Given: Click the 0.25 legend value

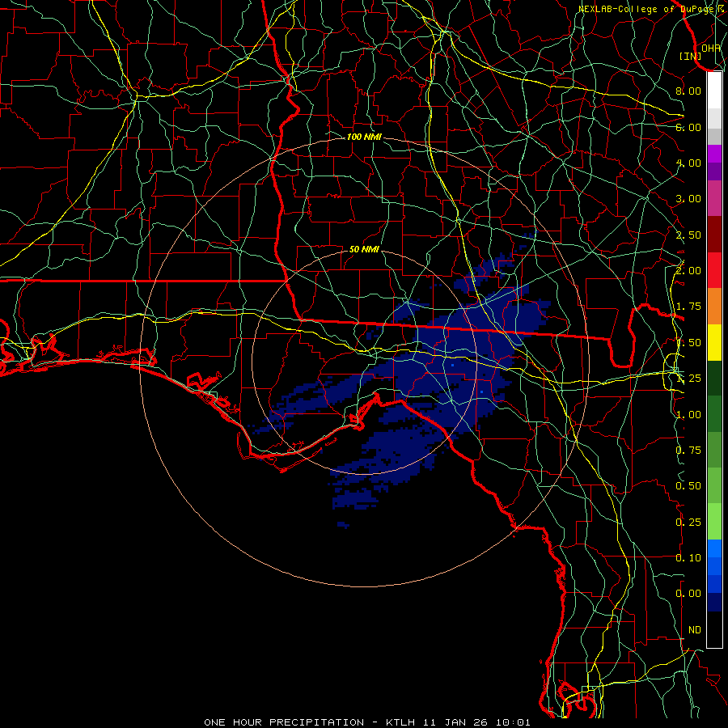Looking at the screenshot, I should point(688,523).
